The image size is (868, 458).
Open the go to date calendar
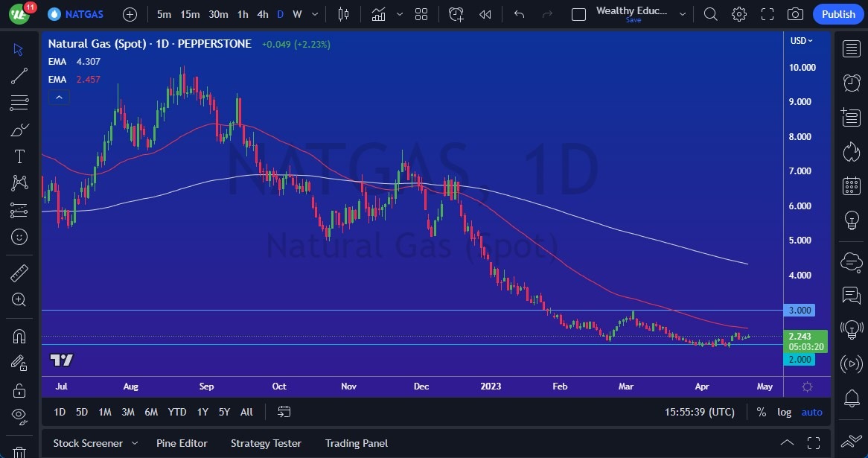[284, 412]
